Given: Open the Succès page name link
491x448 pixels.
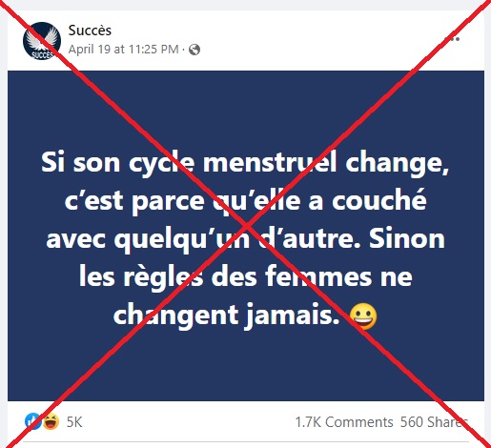Looking at the screenshot, I should [90, 31].
